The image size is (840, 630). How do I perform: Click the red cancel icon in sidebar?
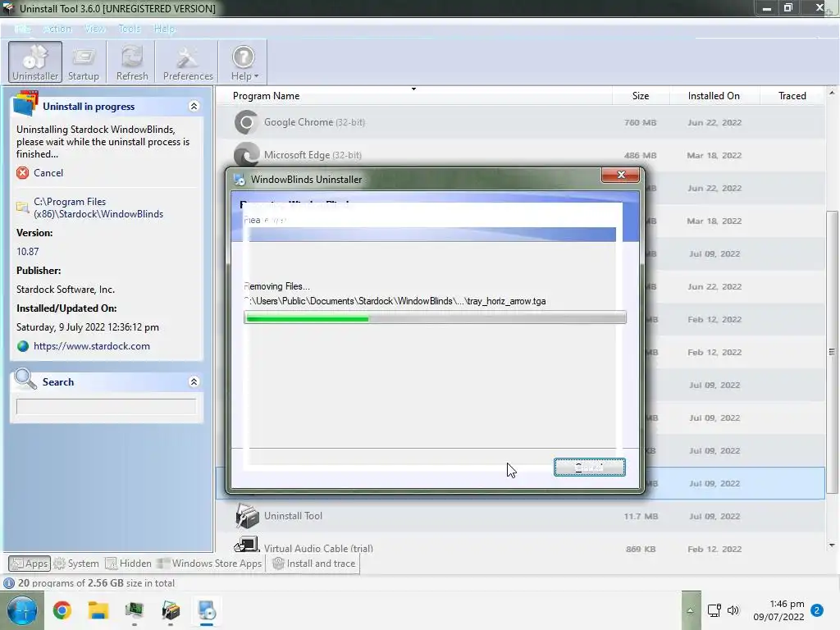(x=22, y=172)
